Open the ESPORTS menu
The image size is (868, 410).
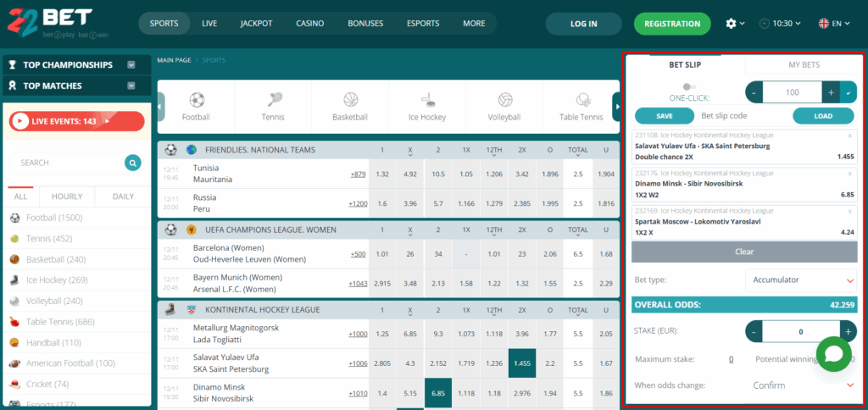[423, 23]
